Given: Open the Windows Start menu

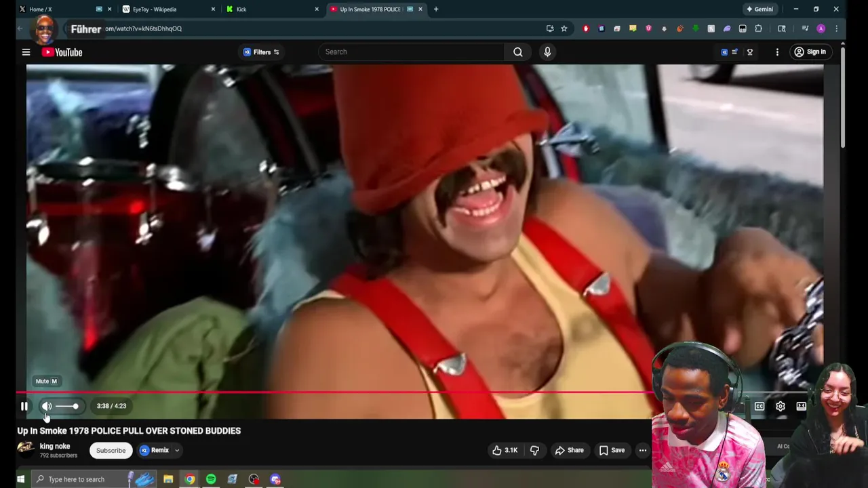Looking at the screenshot, I should click(x=20, y=479).
